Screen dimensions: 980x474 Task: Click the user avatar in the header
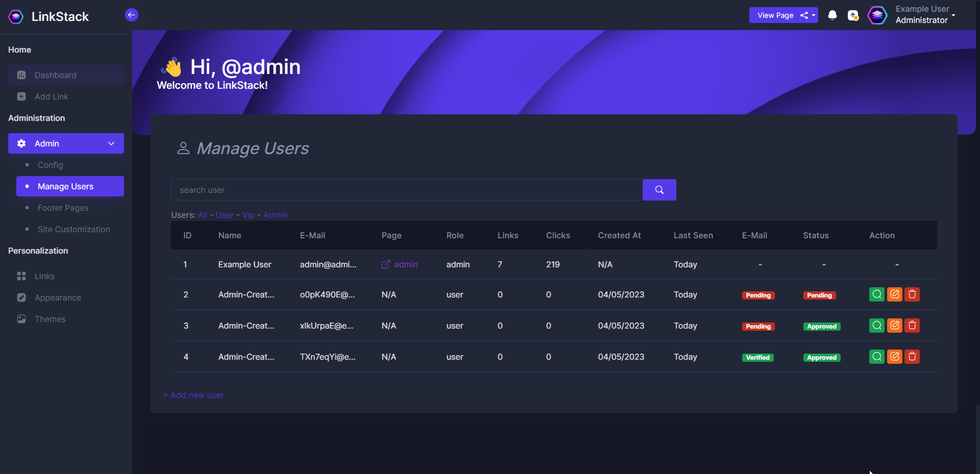click(x=877, y=15)
